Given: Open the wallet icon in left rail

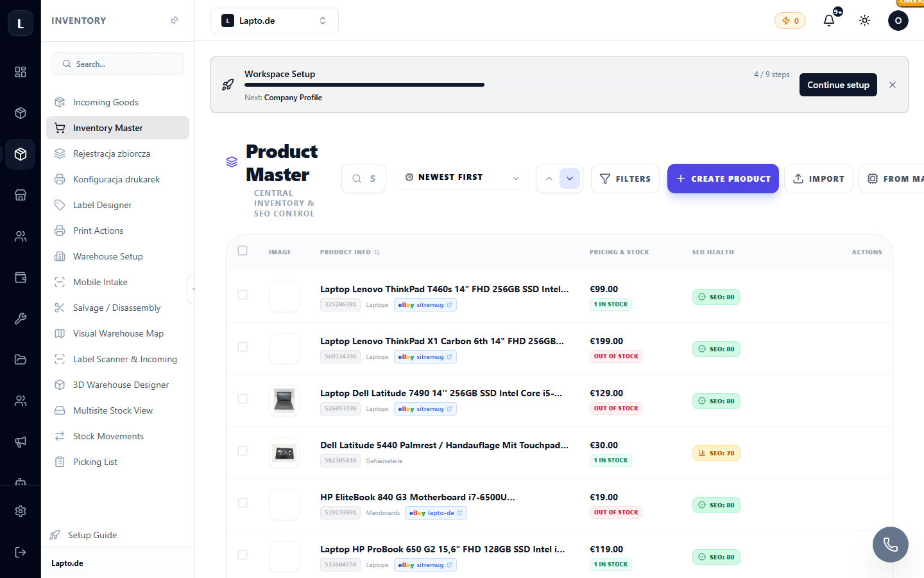Looking at the screenshot, I should pyautogui.click(x=21, y=277).
